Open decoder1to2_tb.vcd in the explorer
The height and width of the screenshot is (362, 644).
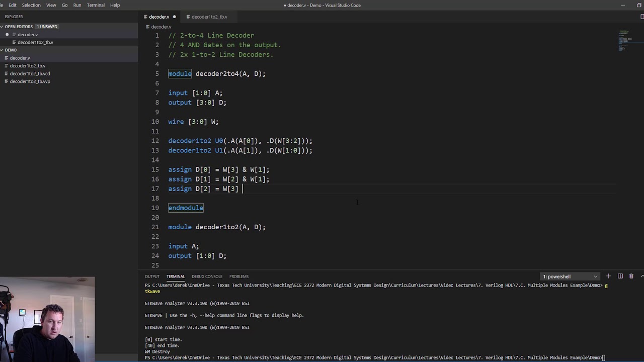pos(30,73)
